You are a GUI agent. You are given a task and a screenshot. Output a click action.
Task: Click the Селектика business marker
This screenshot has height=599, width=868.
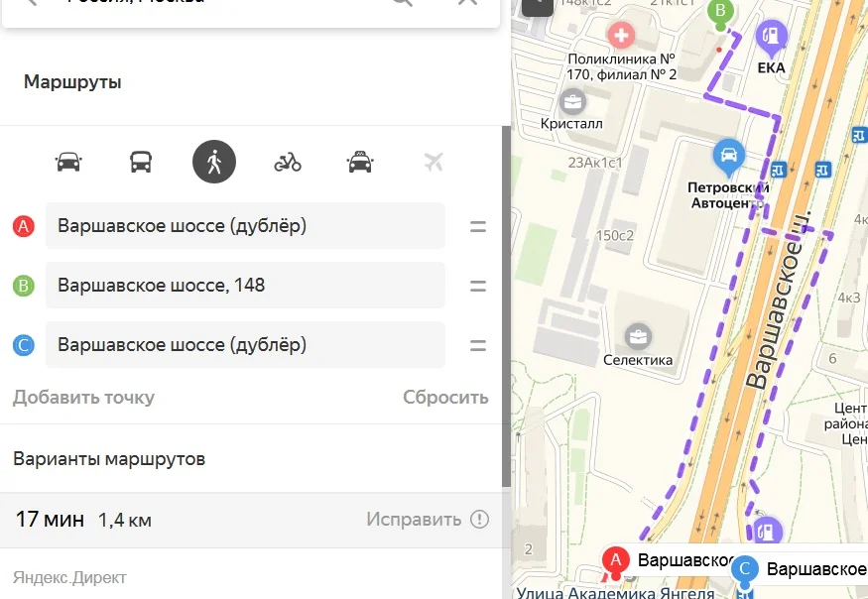point(638,336)
